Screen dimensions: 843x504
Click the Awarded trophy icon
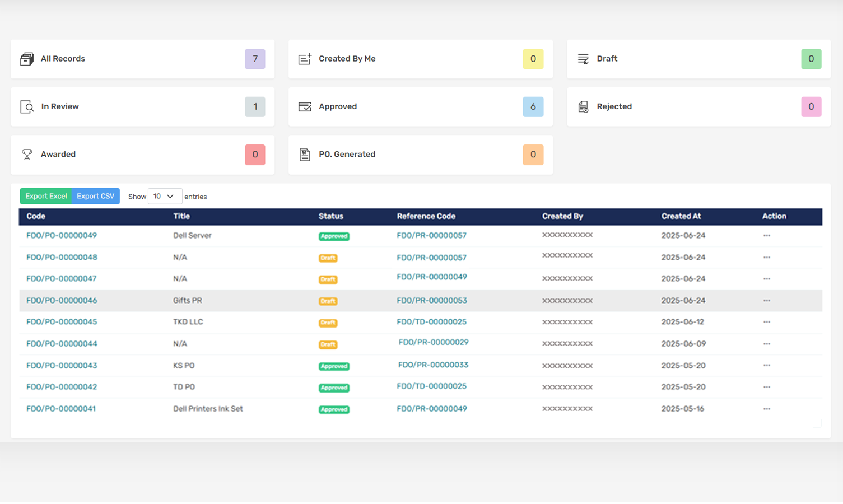(27, 155)
